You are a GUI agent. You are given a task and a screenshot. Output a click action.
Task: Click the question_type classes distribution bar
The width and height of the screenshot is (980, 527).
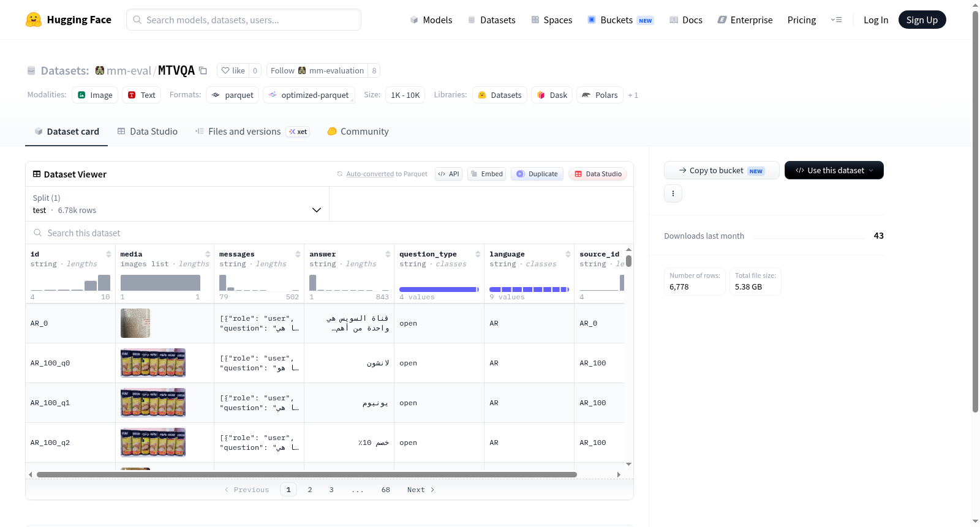[x=439, y=290]
